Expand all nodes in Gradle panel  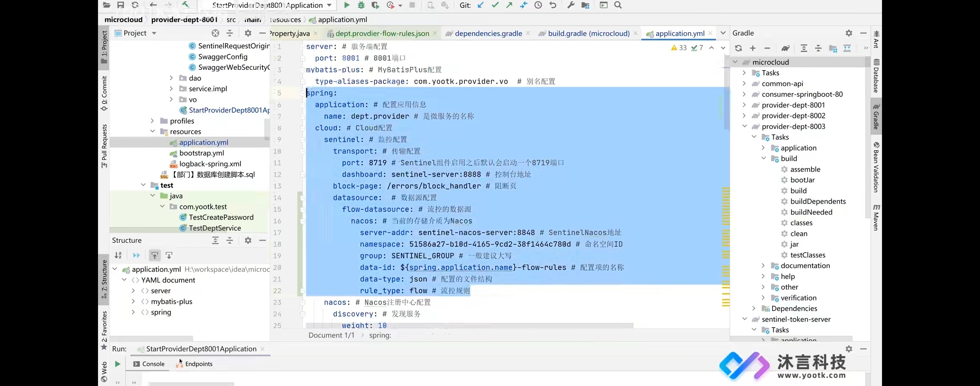pos(804,48)
